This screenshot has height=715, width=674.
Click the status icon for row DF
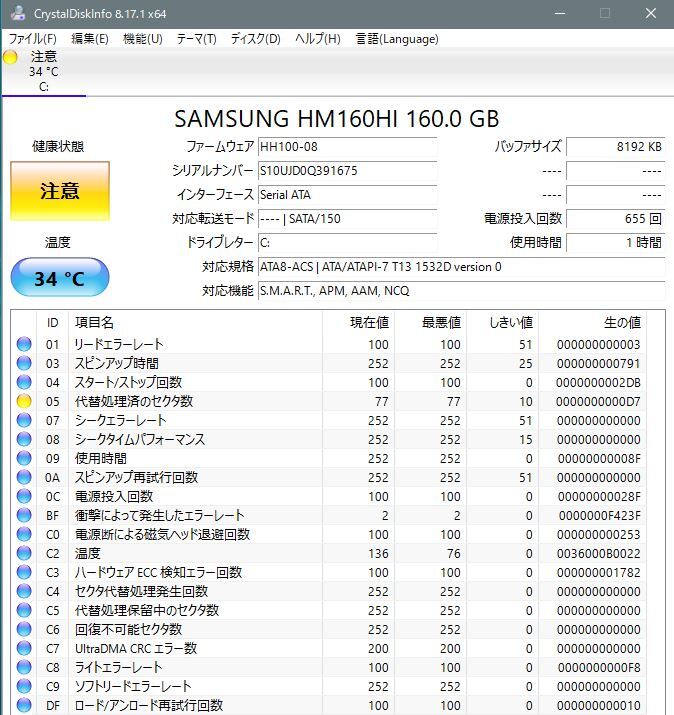click(24, 705)
